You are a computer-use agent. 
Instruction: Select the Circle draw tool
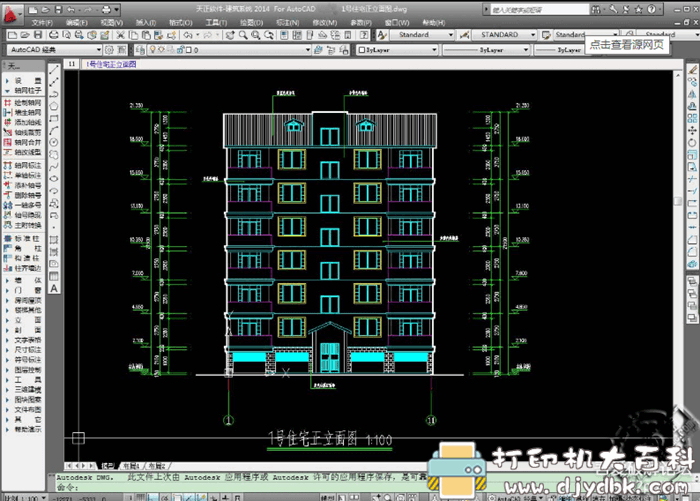[54, 142]
